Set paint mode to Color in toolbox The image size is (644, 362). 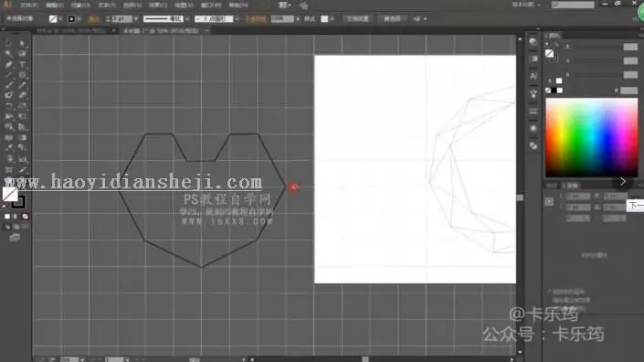tap(7, 217)
